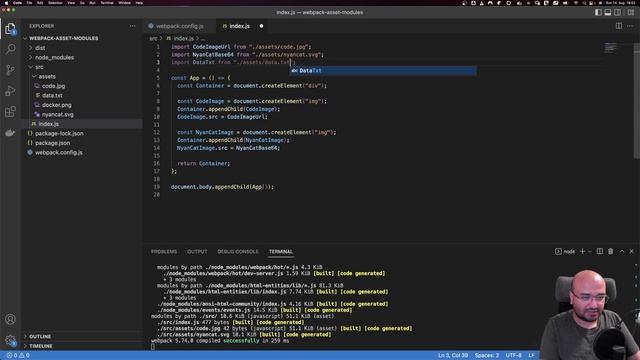
Task: Open data.txt in the explorer
Action: coord(82,95)
